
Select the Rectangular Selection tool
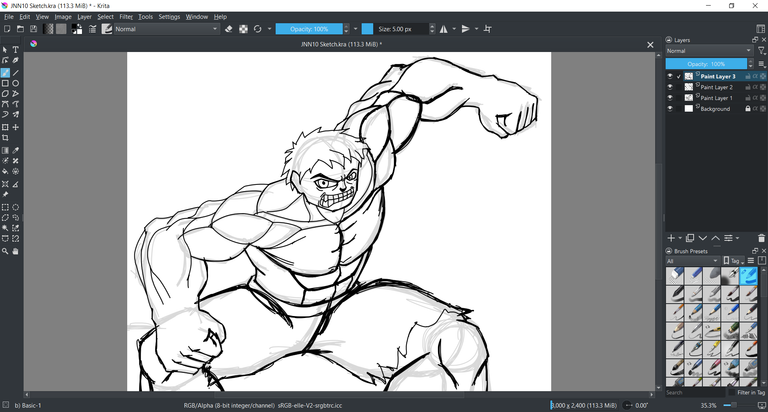pos(5,207)
